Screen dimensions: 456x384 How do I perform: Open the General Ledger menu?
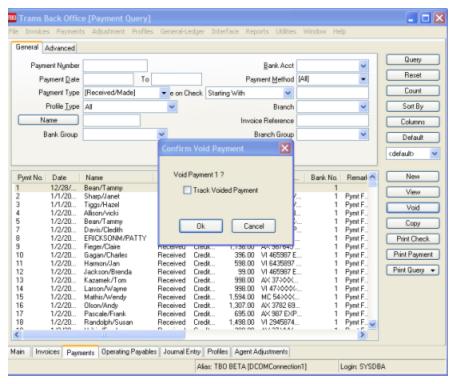click(x=182, y=31)
